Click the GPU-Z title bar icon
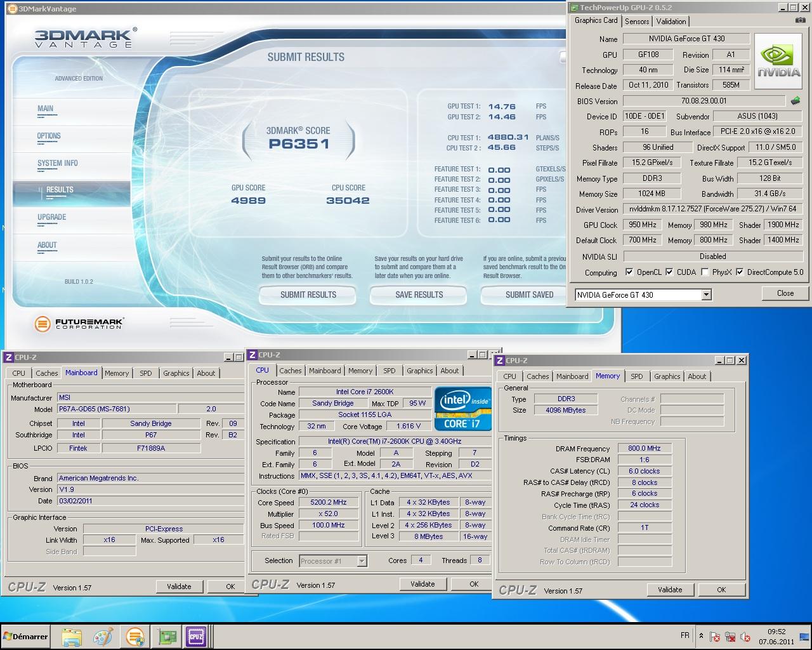Screen dimensions: 812x650 click(574, 8)
